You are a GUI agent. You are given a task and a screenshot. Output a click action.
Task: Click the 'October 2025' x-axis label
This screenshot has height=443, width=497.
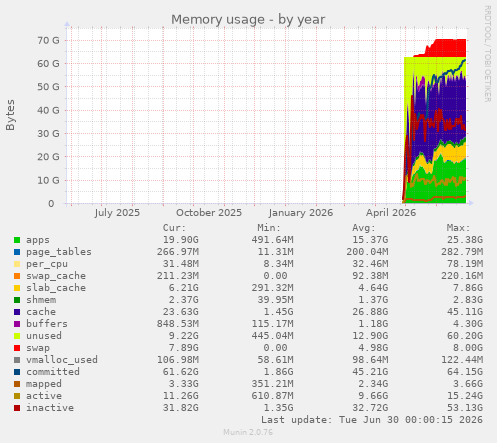(x=209, y=213)
